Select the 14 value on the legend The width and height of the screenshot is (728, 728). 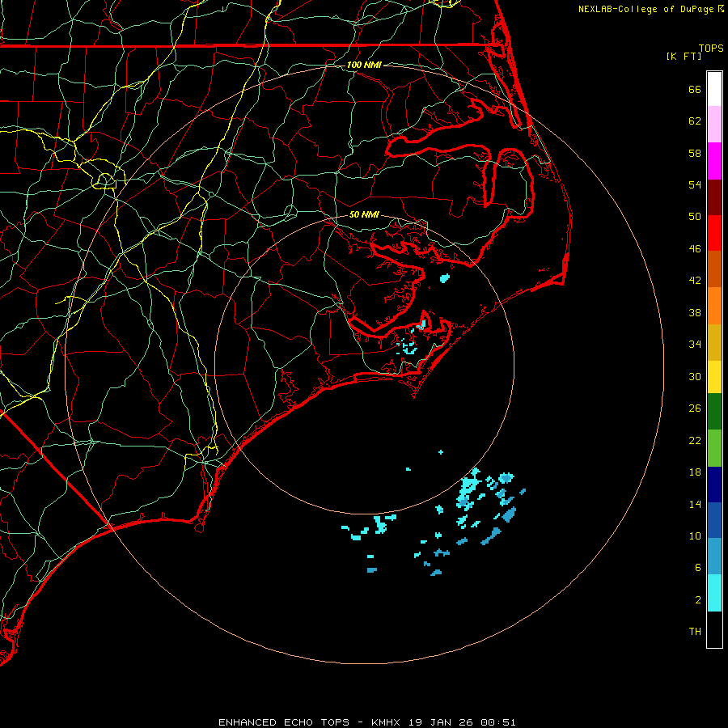[x=695, y=504]
